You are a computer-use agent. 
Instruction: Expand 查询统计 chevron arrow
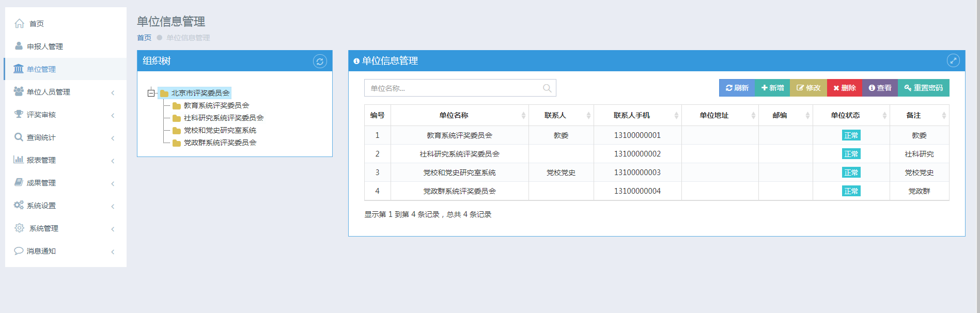tap(113, 138)
